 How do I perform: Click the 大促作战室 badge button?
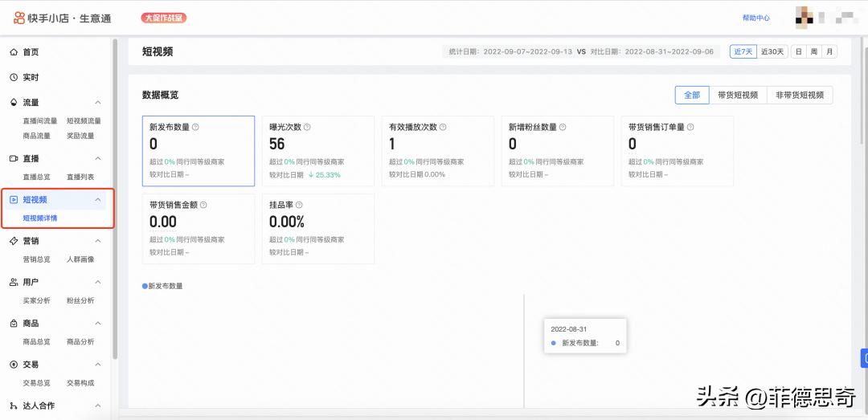click(163, 18)
